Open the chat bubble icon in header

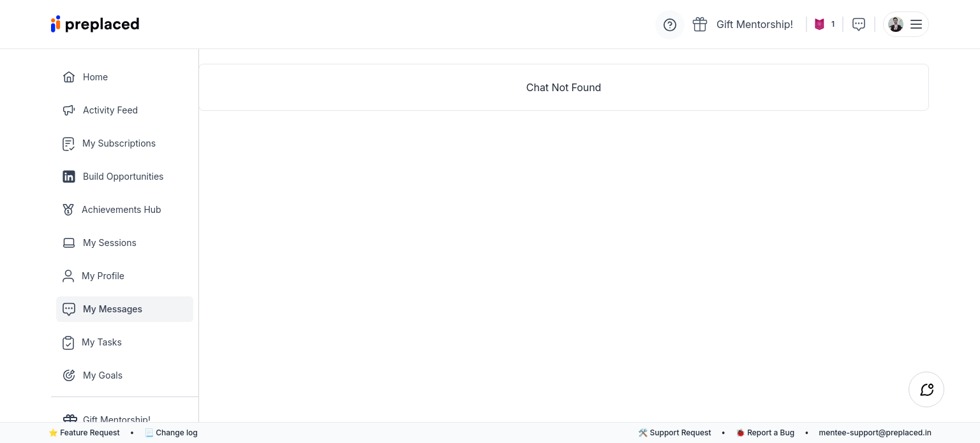coord(859,24)
